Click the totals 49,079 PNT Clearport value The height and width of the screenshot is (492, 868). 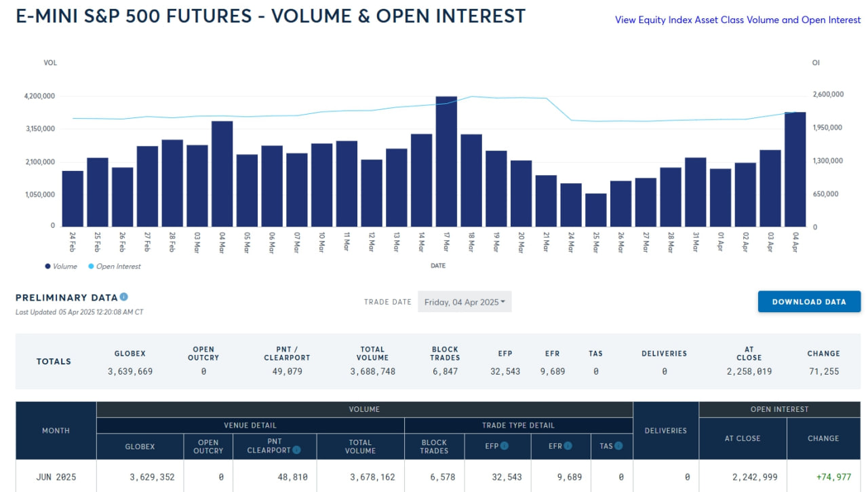(x=288, y=371)
